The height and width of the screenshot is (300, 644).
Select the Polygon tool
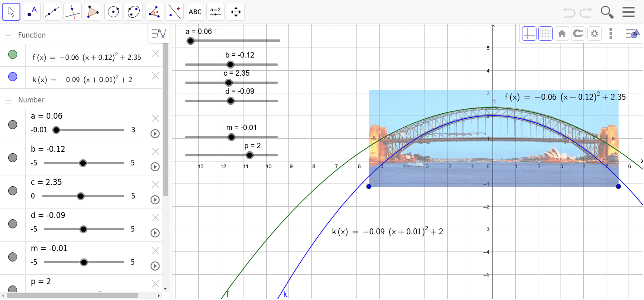tap(93, 12)
